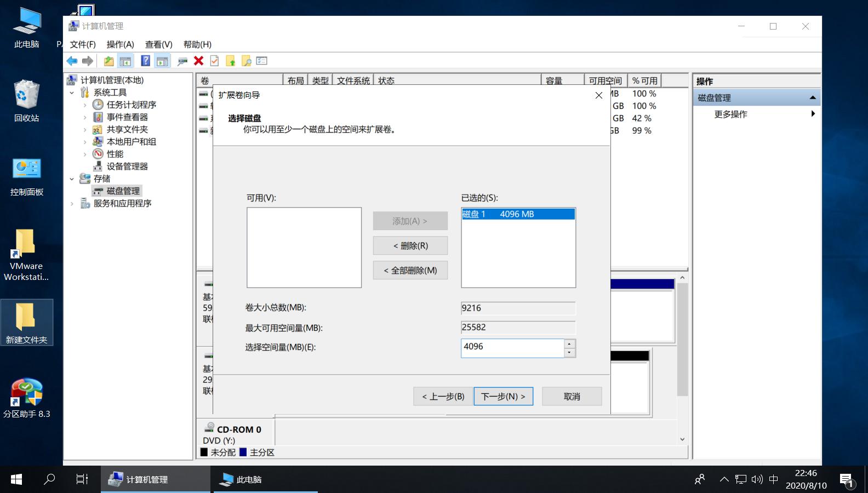
Task: Click the network tray icon
Action: tap(740, 479)
